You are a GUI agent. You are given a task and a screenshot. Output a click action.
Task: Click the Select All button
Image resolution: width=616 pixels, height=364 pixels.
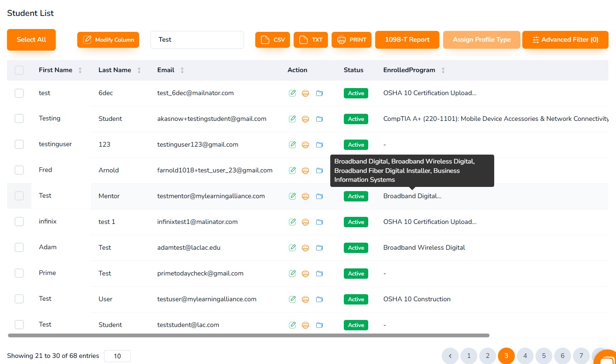coord(31,40)
